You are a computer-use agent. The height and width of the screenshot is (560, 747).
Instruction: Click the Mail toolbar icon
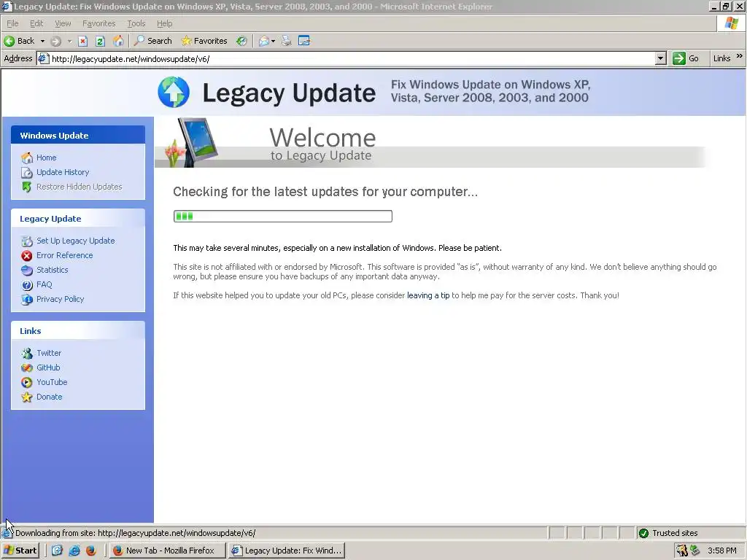coord(264,41)
